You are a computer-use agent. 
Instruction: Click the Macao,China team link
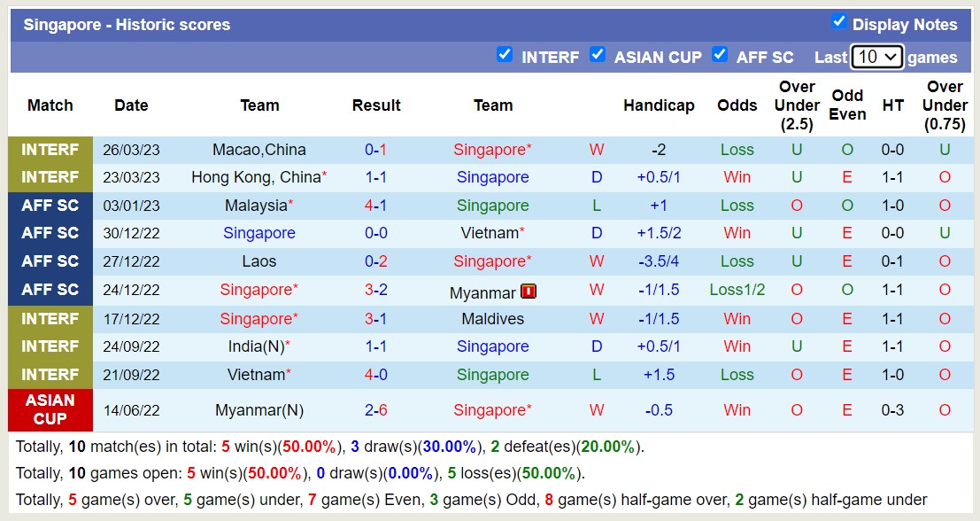pos(259,150)
